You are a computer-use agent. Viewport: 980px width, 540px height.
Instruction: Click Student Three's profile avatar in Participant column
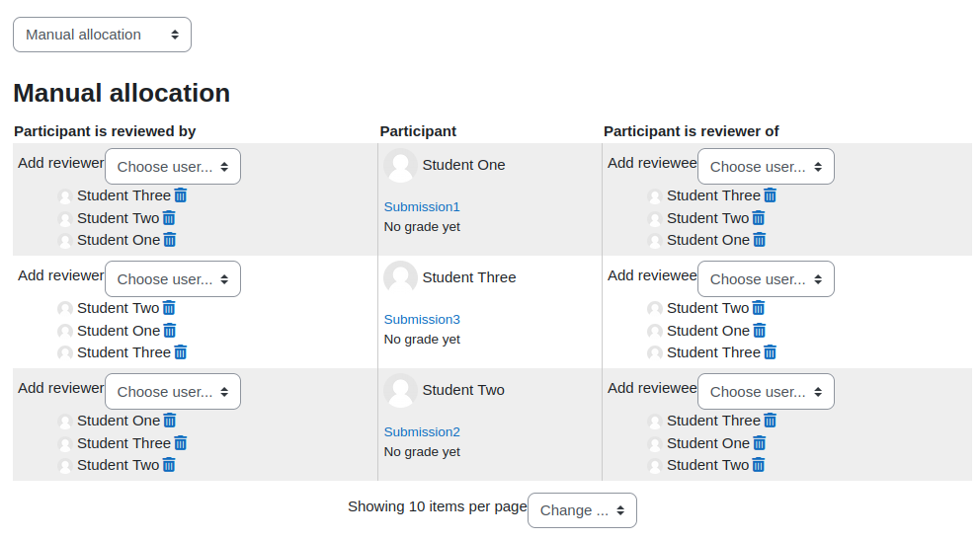pos(401,277)
